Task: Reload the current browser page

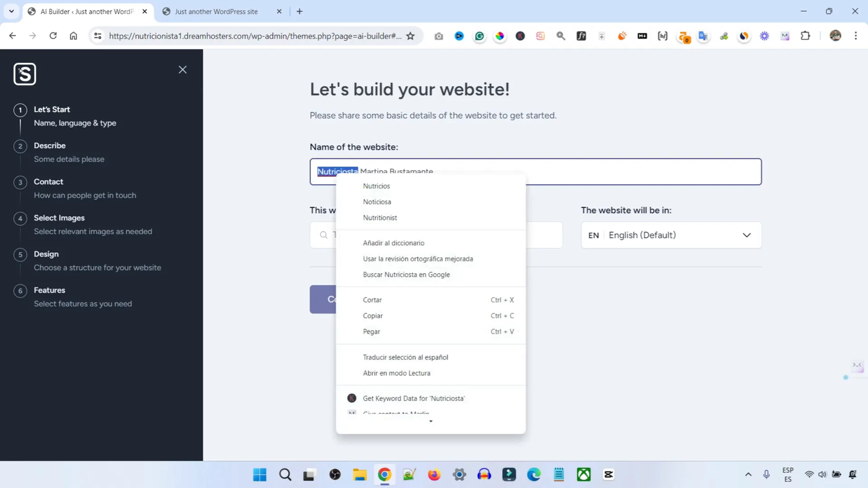Action: click(x=53, y=36)
